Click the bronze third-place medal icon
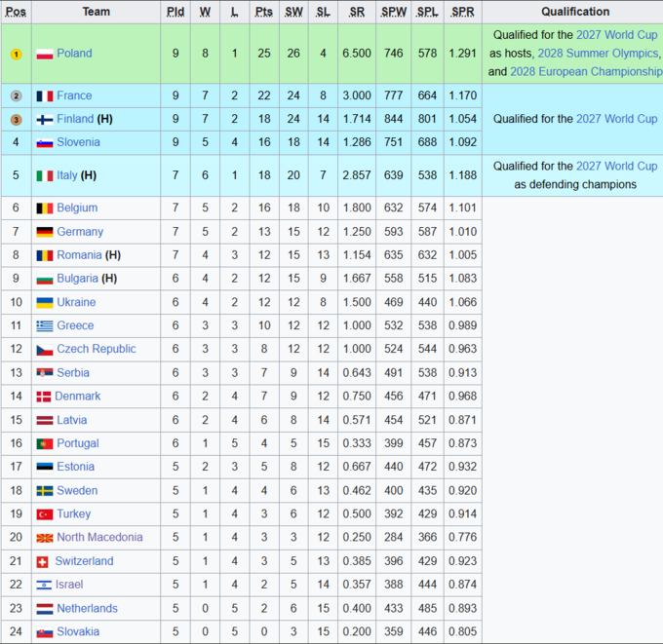 16,120
